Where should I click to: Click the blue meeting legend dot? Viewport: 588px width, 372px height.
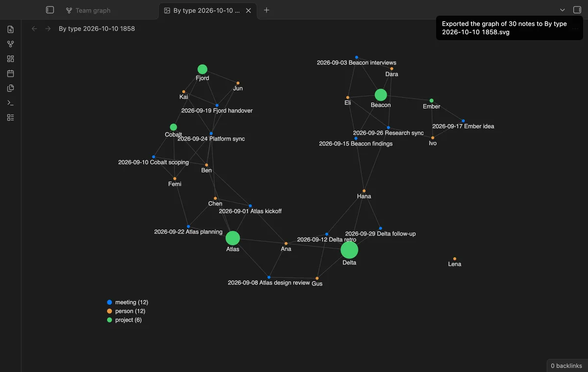[109, 302]
